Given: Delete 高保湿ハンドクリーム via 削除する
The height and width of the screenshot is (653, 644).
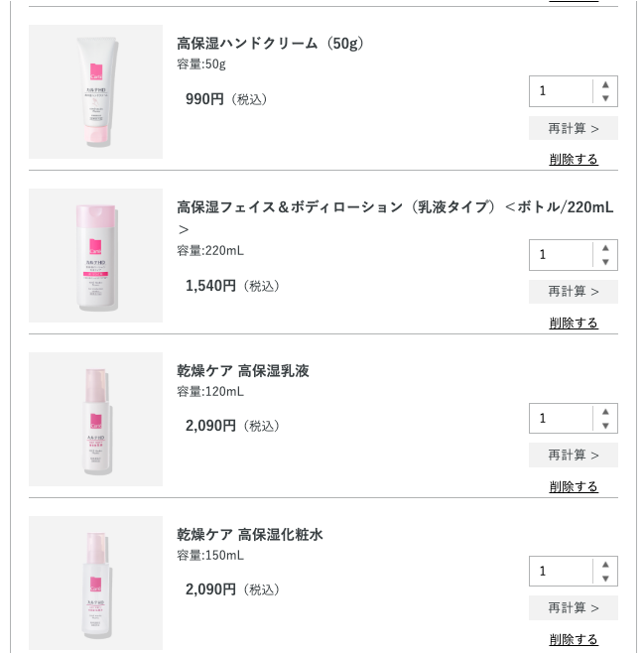Looking at the screenshot, I should [574, 160].
